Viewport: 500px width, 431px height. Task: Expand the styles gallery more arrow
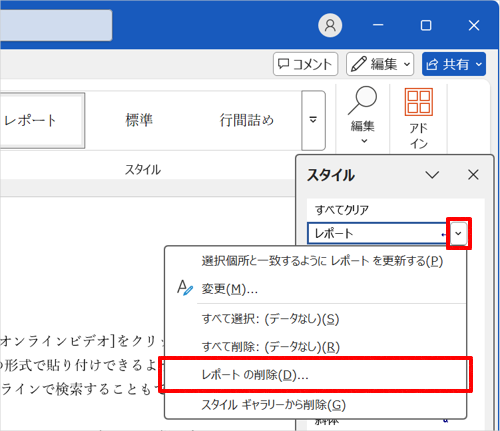313,120
